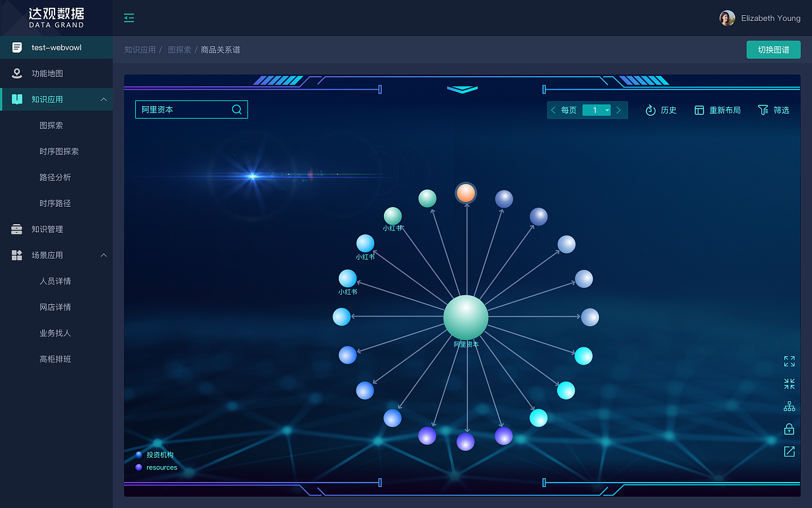
Task: Switch to hierarchy tree layout icon
Action: click(789, 406)
